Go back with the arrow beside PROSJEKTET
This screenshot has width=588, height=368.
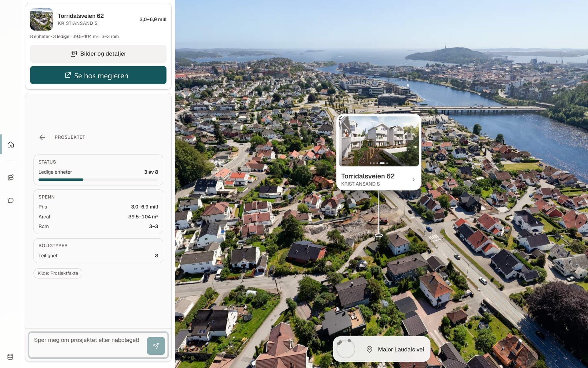pos(42,137)
